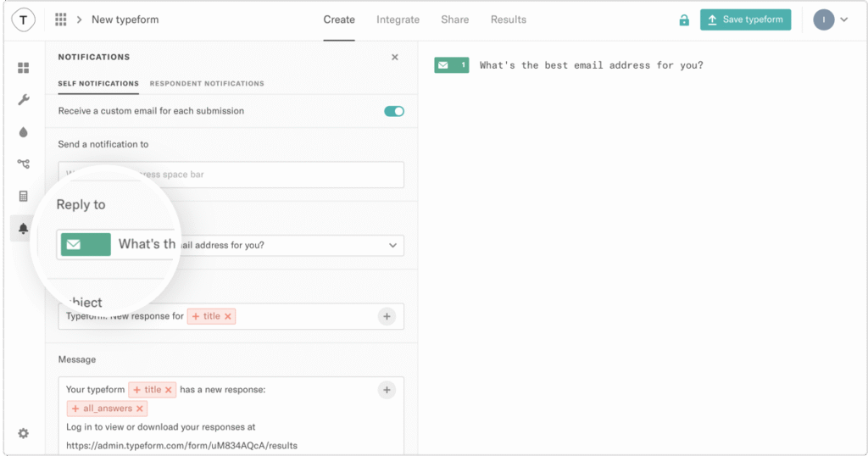Click the green lock icon

click(x=684, y=20)
